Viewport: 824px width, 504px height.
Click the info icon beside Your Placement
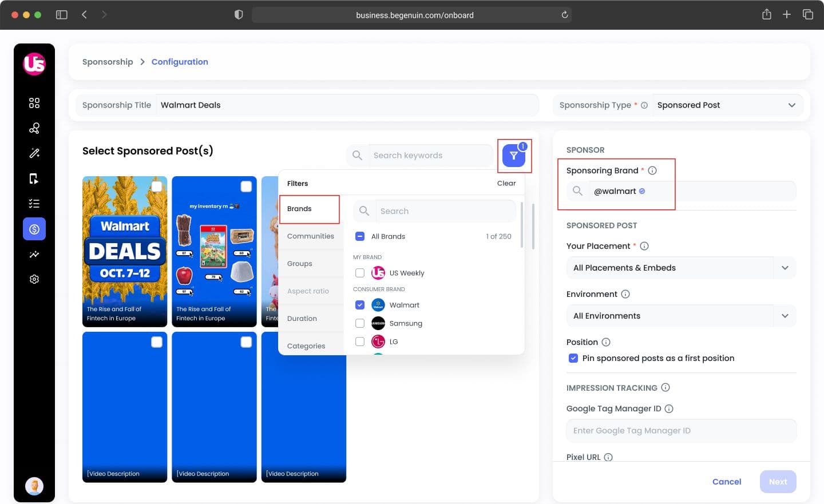[644, 246]
